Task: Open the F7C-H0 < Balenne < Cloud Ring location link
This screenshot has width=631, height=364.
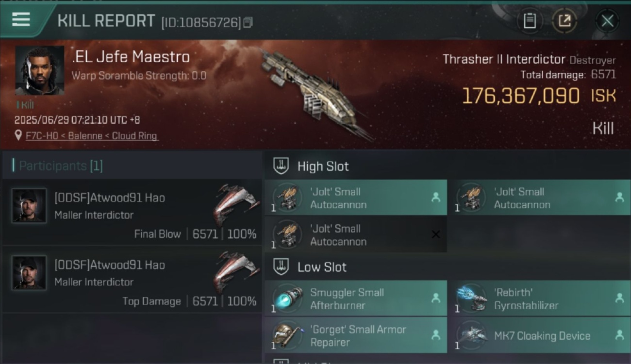Action: (92, 136)
